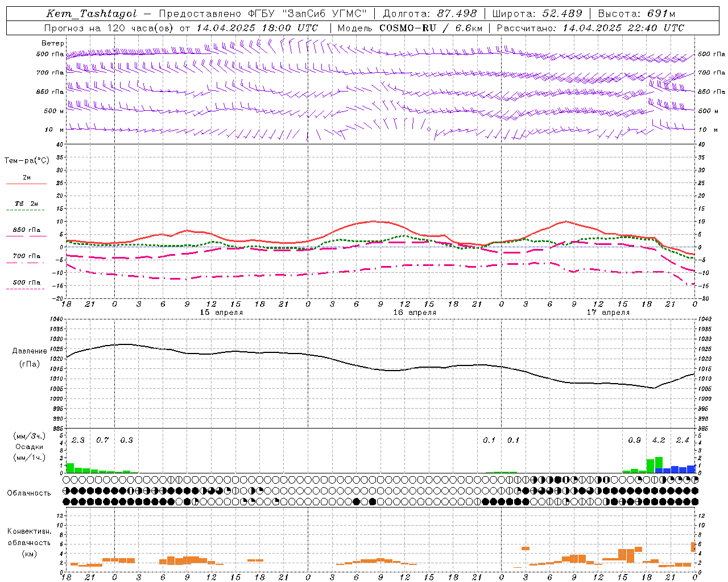Viewport: 728px width, 582px height.
Task: Click the 2м legend label
Action: click(x=27, y=177)
